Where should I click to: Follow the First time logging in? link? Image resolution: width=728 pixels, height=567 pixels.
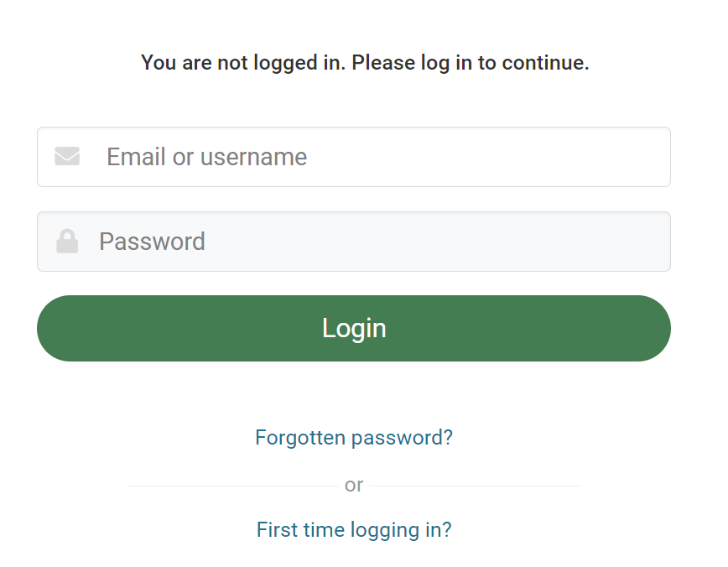353,529
